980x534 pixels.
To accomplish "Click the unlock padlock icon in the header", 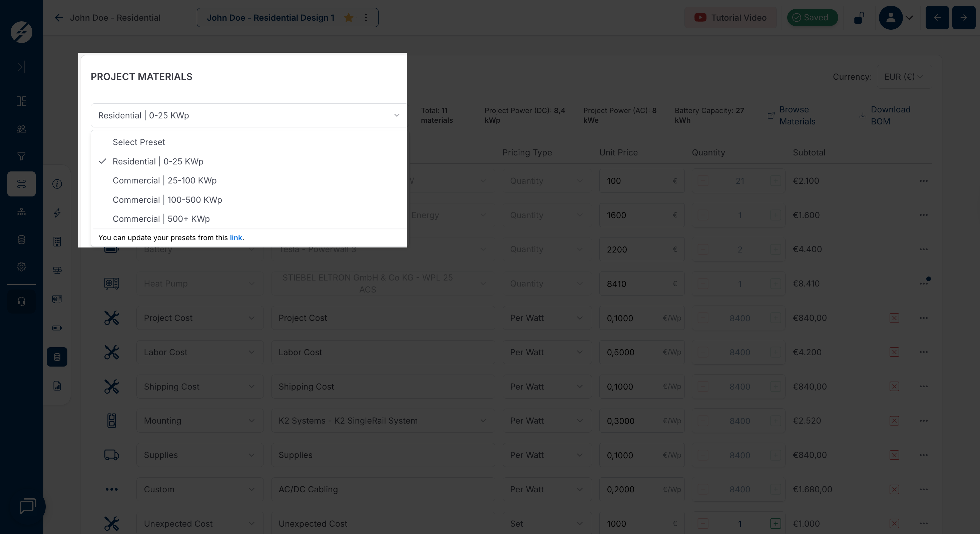I will 859,17.
